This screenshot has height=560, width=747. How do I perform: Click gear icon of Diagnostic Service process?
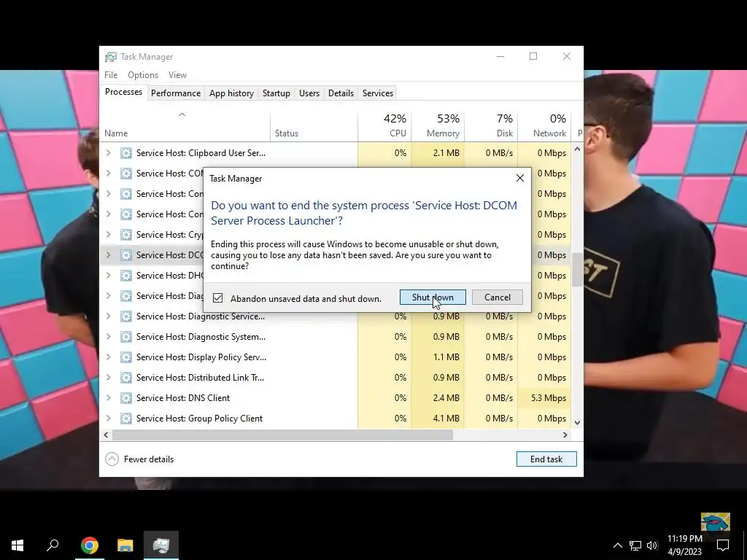(x=125, y=316)
